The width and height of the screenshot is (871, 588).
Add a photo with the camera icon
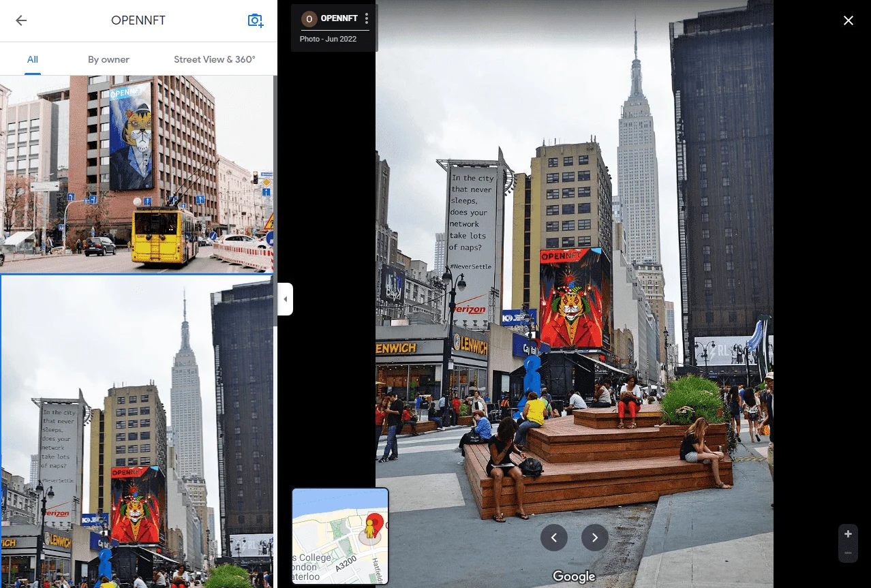click(256, 20)
